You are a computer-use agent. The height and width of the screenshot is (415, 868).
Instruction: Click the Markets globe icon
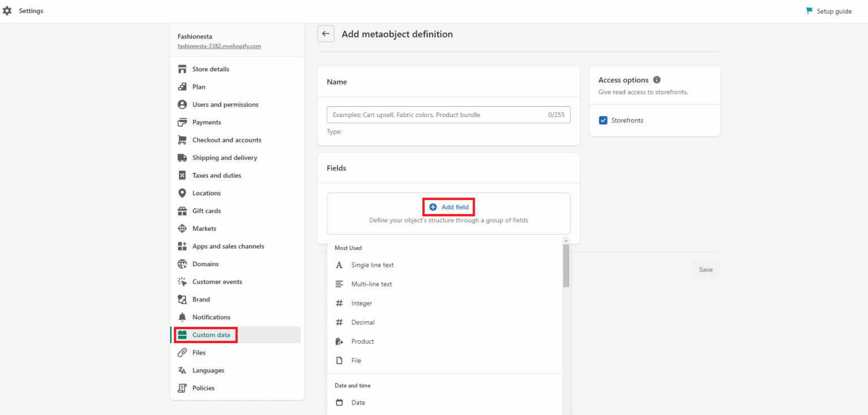point(182,228)
